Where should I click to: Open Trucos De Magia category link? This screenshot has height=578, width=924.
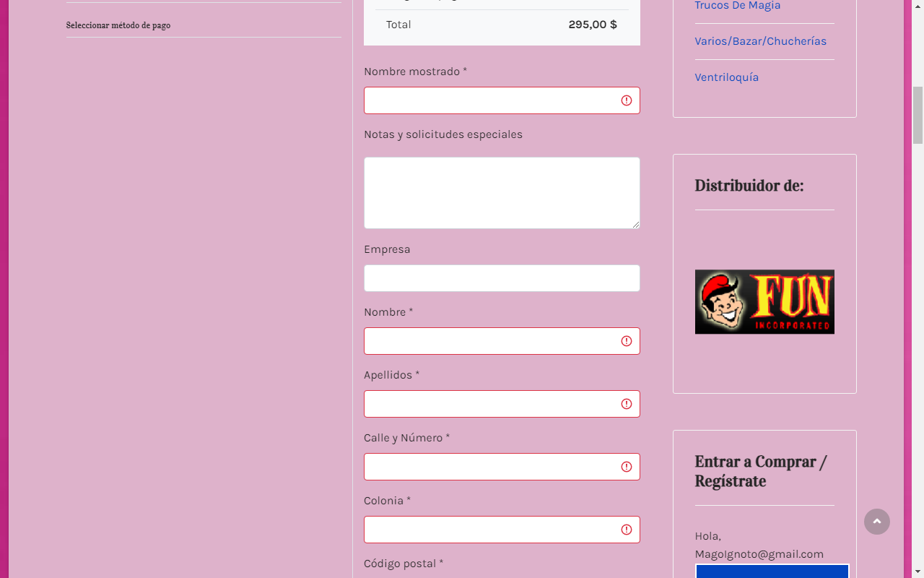coord(737,6)
